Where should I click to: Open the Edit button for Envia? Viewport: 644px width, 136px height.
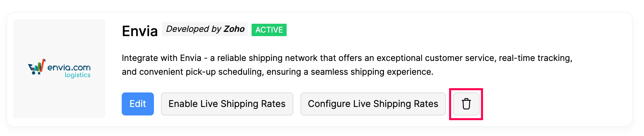click(138, 104)
